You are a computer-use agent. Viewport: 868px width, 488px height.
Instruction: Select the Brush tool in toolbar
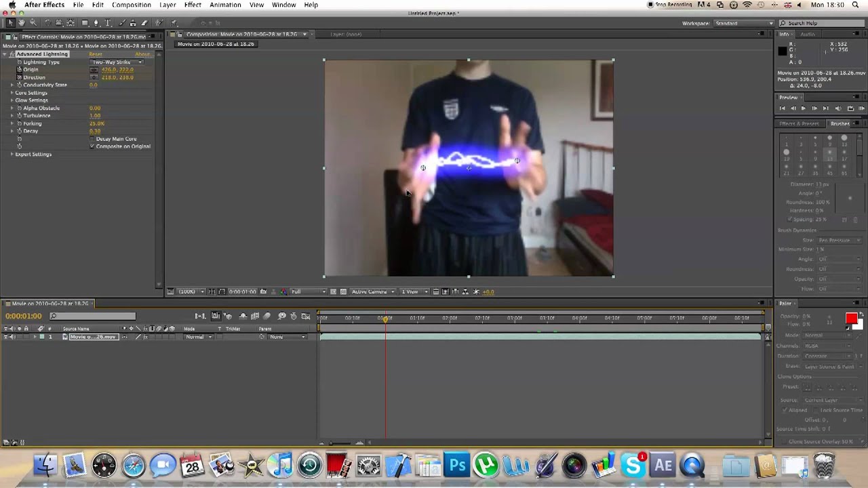tap(122, 23)
